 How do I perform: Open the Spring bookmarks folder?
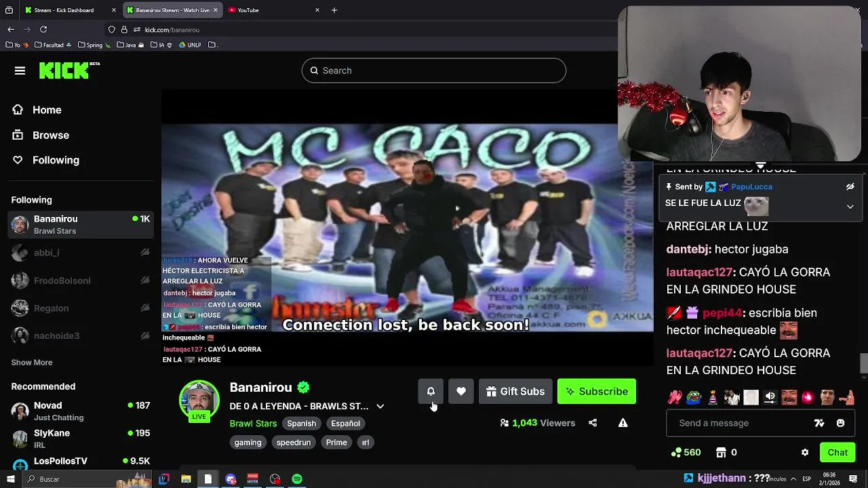coord(94,45)
